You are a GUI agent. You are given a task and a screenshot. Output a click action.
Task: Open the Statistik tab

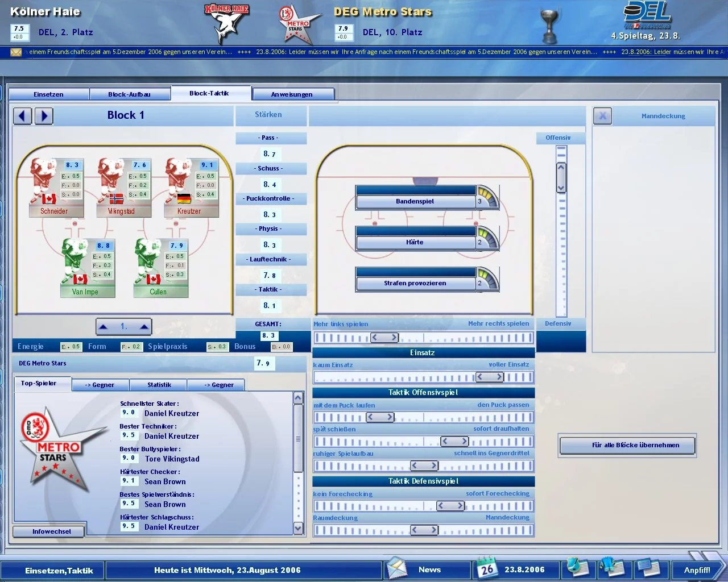pos(158,385)
